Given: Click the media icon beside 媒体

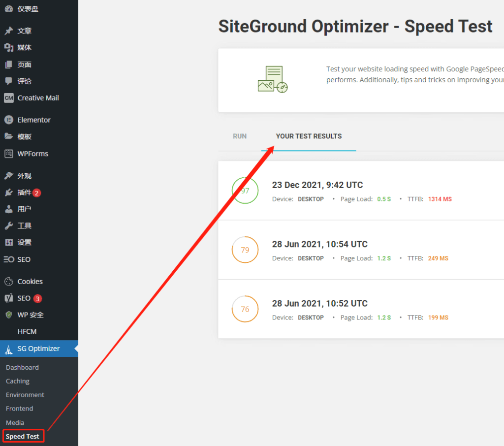Looking at the screenshot, I should pos(9,47).
